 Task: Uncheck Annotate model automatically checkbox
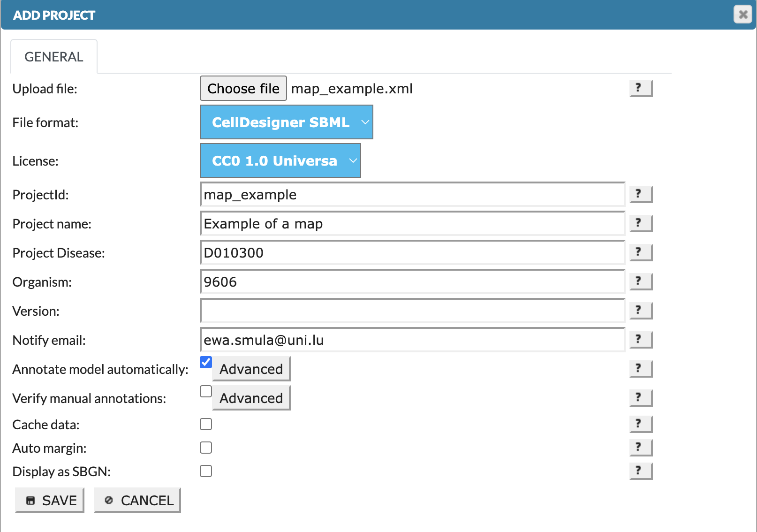[x=206, y=362]
